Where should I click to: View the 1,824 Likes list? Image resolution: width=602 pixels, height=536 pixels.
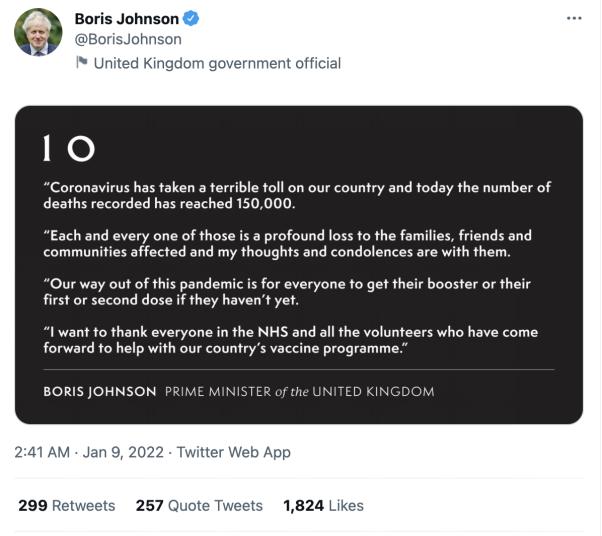click(x=323, y=505)
